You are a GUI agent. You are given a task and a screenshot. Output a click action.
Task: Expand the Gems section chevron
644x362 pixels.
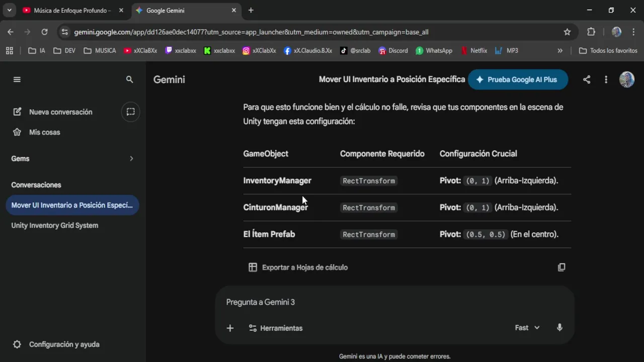131,158
